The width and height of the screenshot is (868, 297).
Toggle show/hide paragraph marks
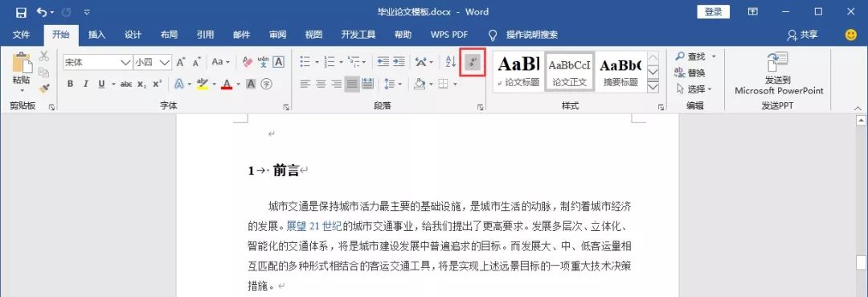(473, 62)
